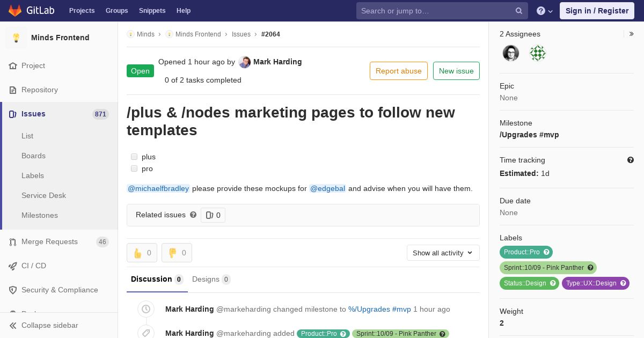Open the Help question mark menu
The height and width of the screenshot is (338, 644).
[x=545, y=11]
